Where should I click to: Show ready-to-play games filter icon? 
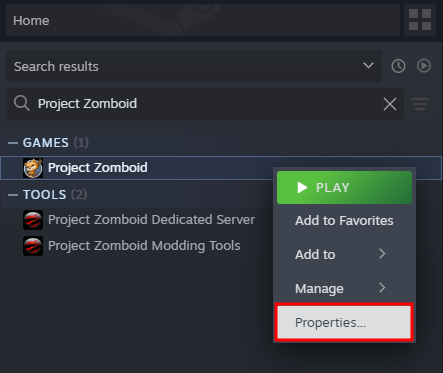[x=424, y=66]
